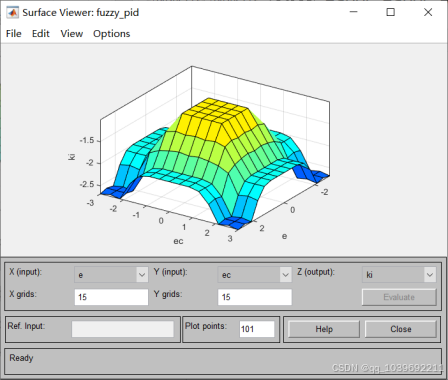Screen dimensions: 448x380
Task: Click the ec axis label
Action: point(178,241)
